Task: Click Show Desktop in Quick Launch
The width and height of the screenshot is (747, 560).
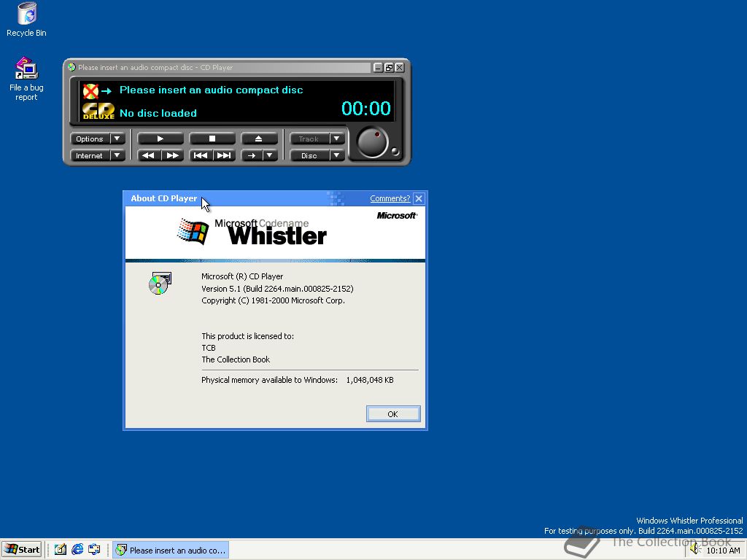Action: click(60, 550)
